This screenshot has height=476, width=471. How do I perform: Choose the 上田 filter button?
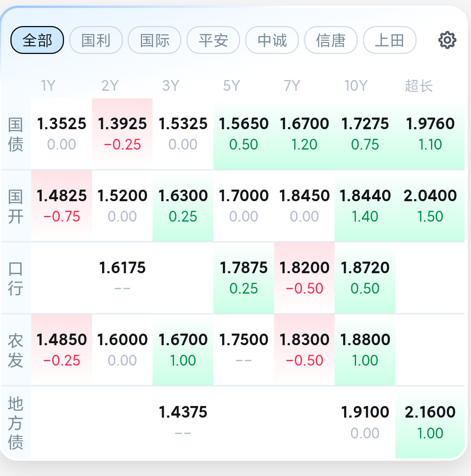[390, 40]
